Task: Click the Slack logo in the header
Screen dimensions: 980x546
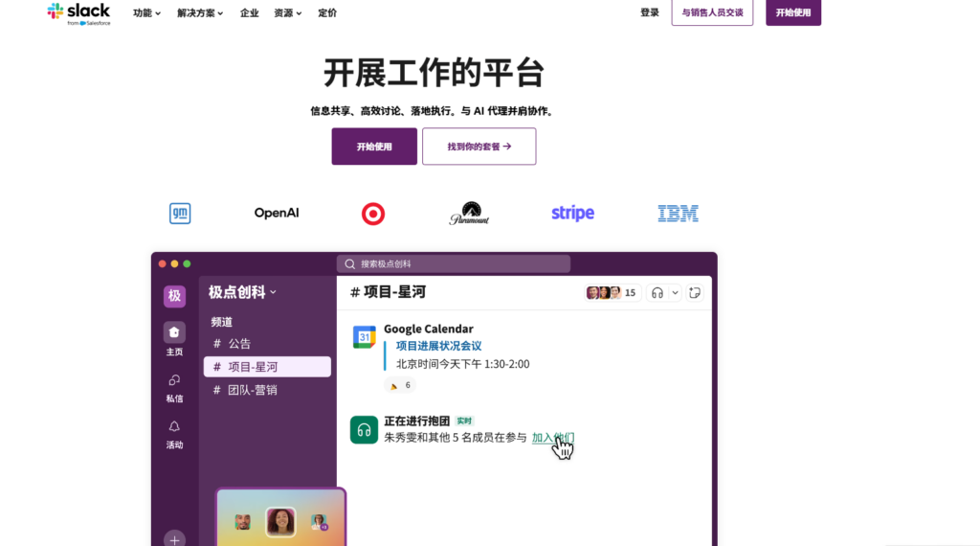Action: tap(78, 12)
